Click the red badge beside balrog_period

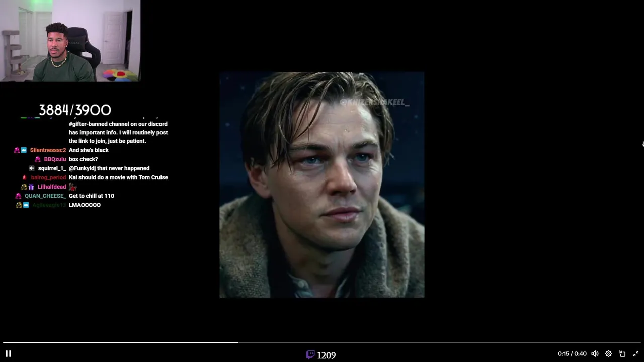pos(25,177)
